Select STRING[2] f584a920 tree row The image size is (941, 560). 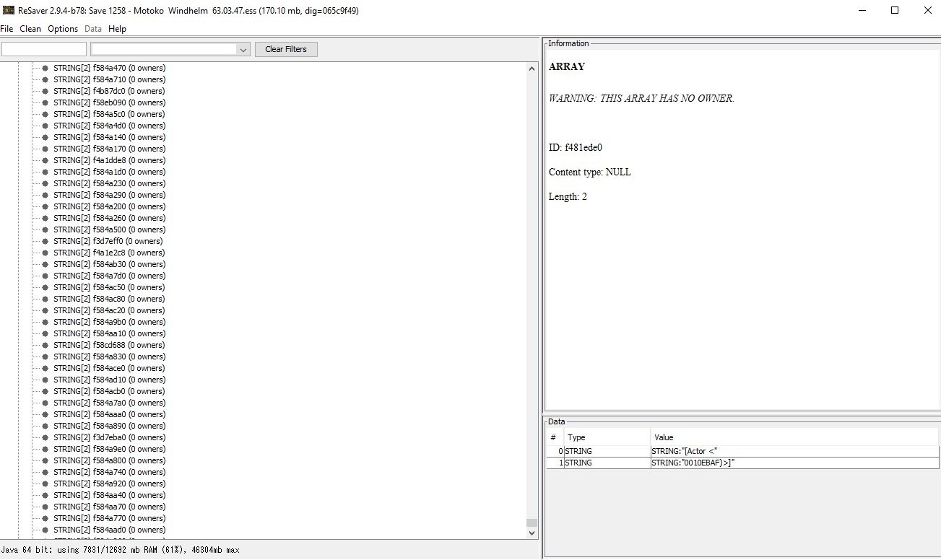109,484
